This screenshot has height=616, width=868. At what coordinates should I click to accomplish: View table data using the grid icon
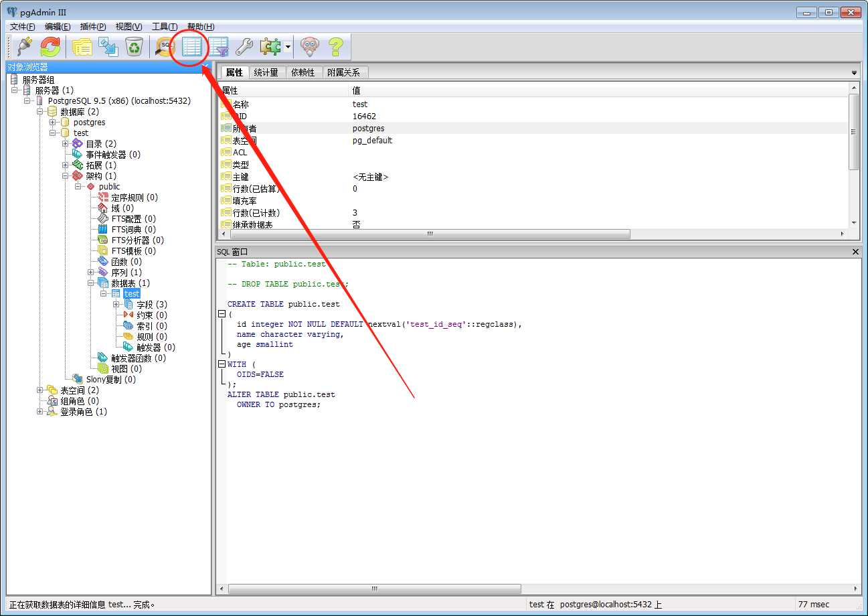(x=191, y=46)
